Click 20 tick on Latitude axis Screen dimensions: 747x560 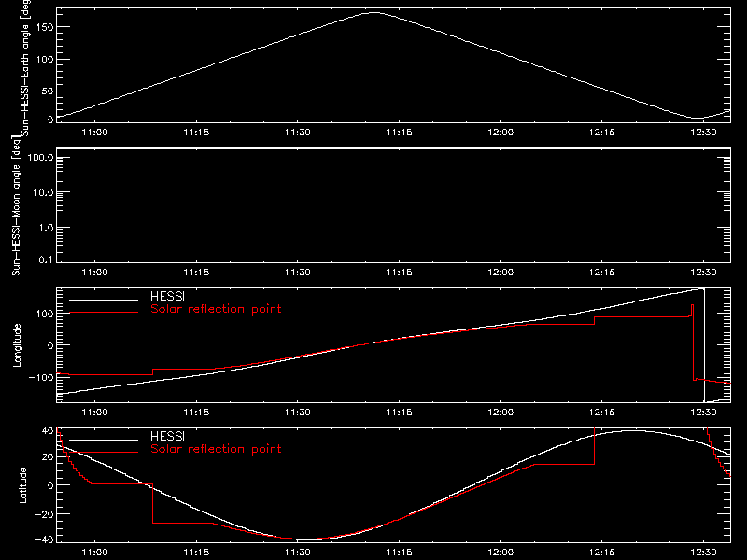48,457
